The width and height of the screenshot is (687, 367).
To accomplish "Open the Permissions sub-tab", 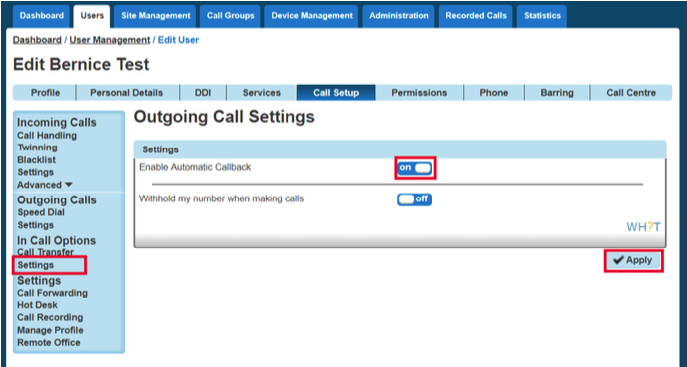I will point(419,93).
